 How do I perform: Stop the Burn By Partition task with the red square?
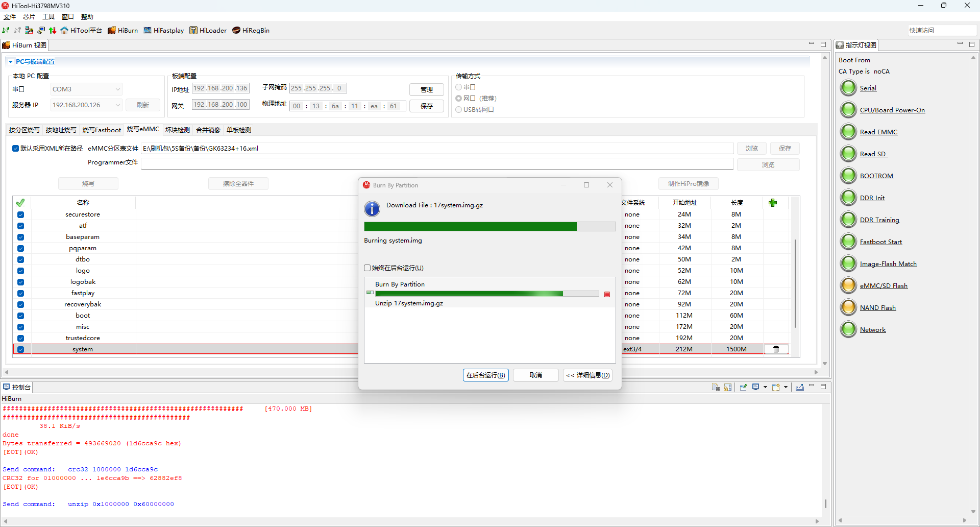click(x=607, y=294)
